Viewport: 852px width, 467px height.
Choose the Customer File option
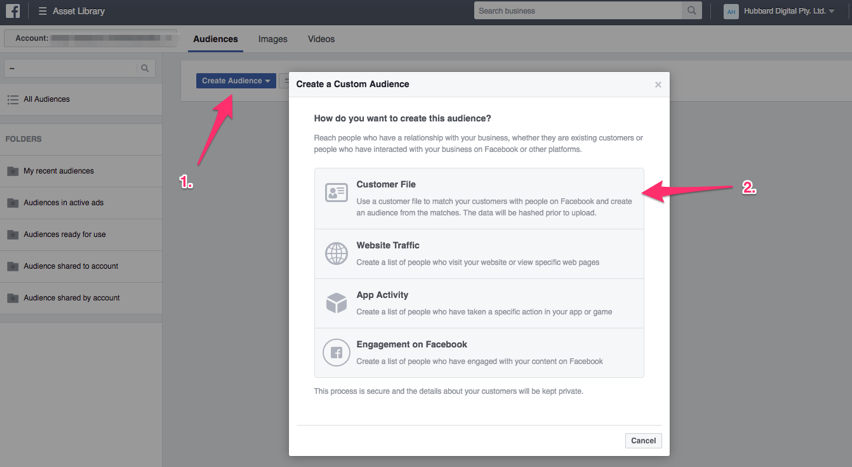pyautogui.click(x=479, y=198)
